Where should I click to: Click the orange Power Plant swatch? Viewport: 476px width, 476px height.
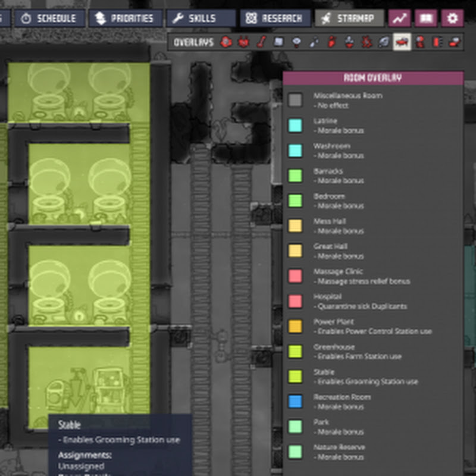(x=295, y=326)
